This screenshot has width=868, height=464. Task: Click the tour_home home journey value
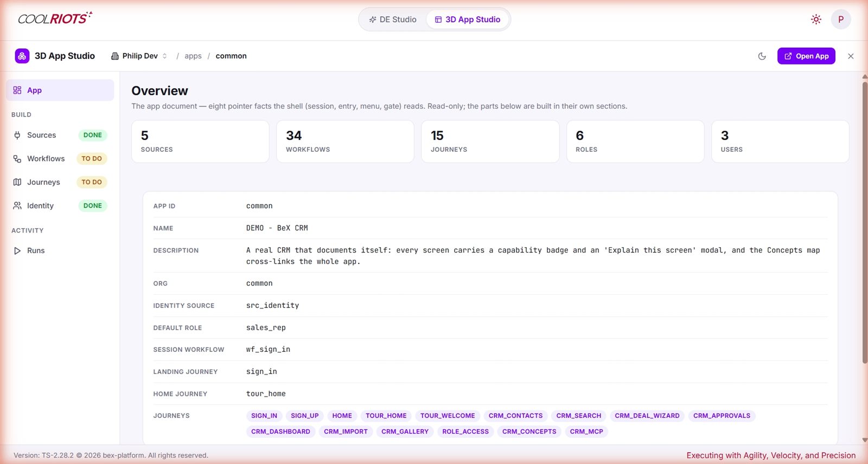[x=266, y=394]
